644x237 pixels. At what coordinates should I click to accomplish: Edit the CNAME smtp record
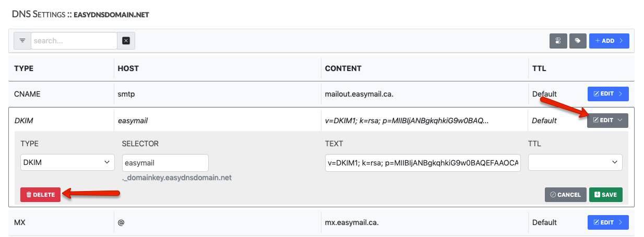tap(608, 94)
